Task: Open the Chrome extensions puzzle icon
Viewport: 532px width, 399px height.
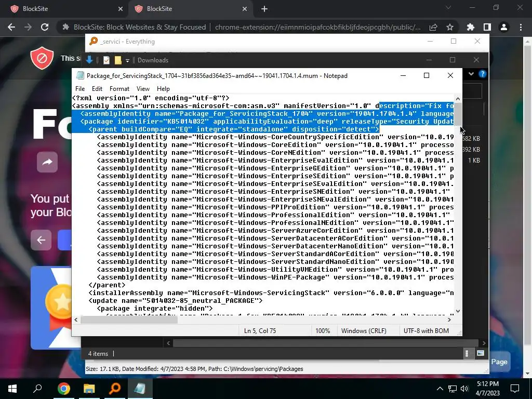Action: coord(471,27)
